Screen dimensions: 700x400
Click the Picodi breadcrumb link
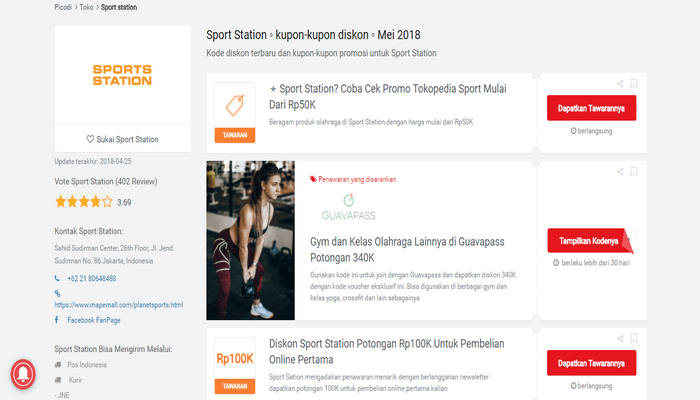(63, 7)
